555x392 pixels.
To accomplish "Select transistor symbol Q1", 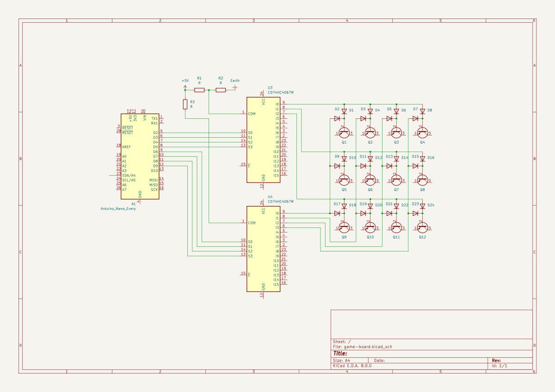I will tap(344, 133).
